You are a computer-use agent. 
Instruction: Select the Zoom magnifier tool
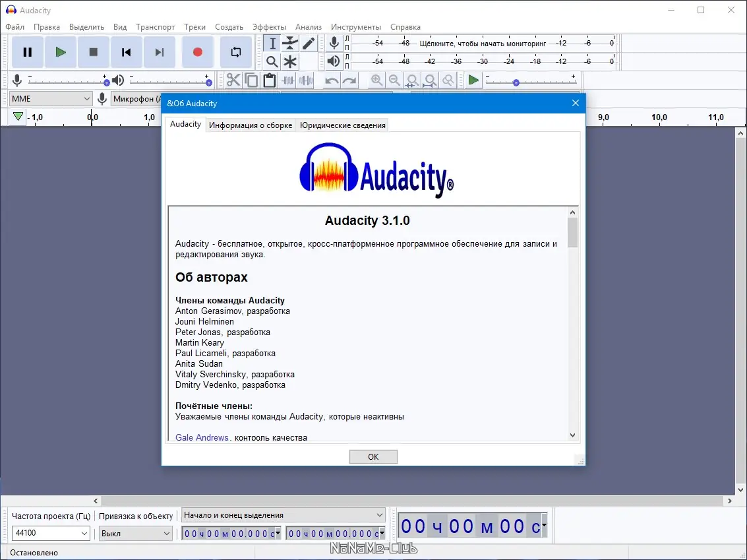pos(272,61)
